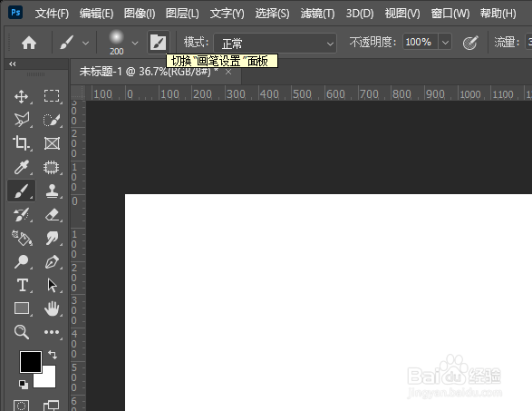Screen dimensions: 532x411
Task: Open the 3D(D) menu
Action: (360, 14)
